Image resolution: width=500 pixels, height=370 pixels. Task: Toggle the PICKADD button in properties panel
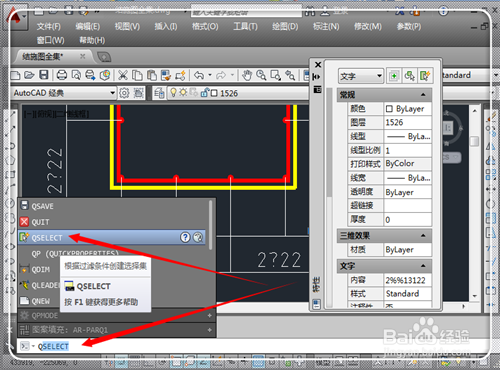[394, 76]
